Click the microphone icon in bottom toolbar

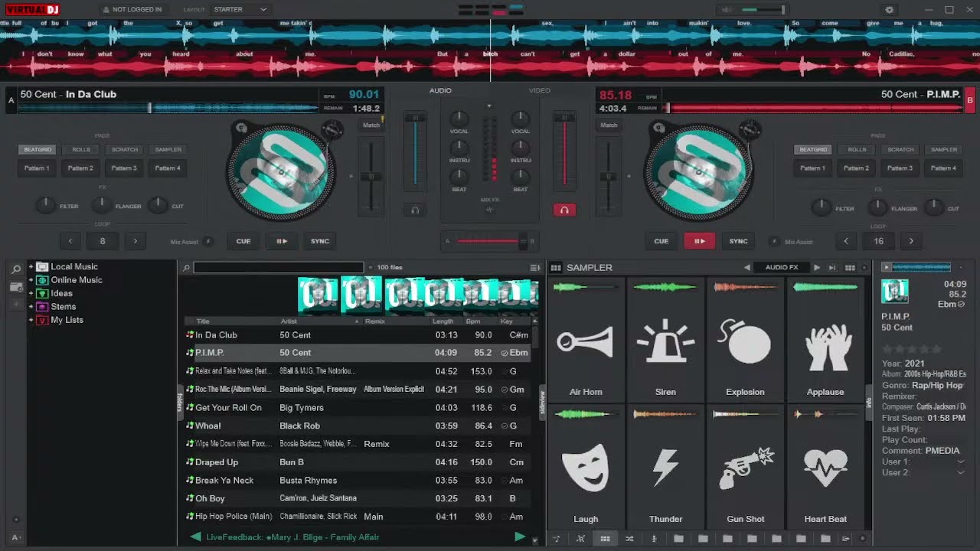654,539
